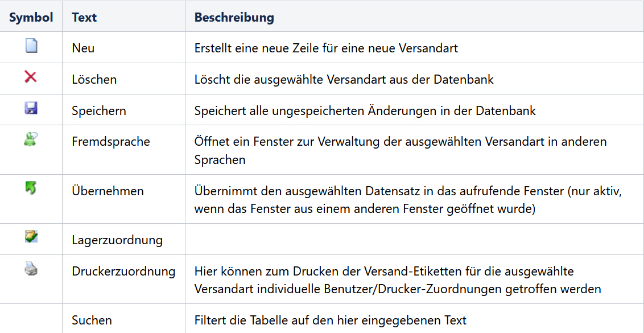
Task: Click the Neu blank page icon
Action: click(x=31, y=45)
